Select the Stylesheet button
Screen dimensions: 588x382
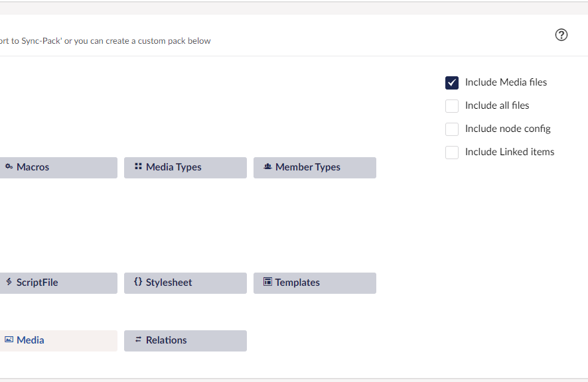[185, 283]
